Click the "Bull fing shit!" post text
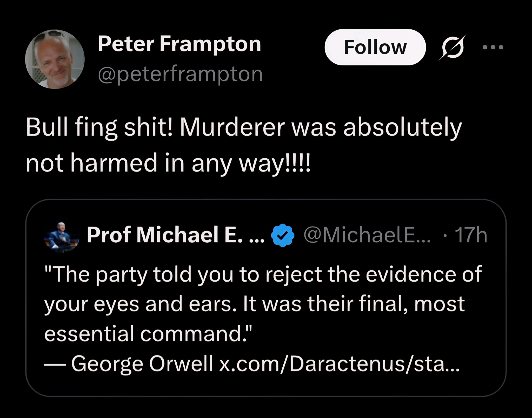Image resolution: width=532 pixels, height=418 pixels. click(x=99, y=128)
